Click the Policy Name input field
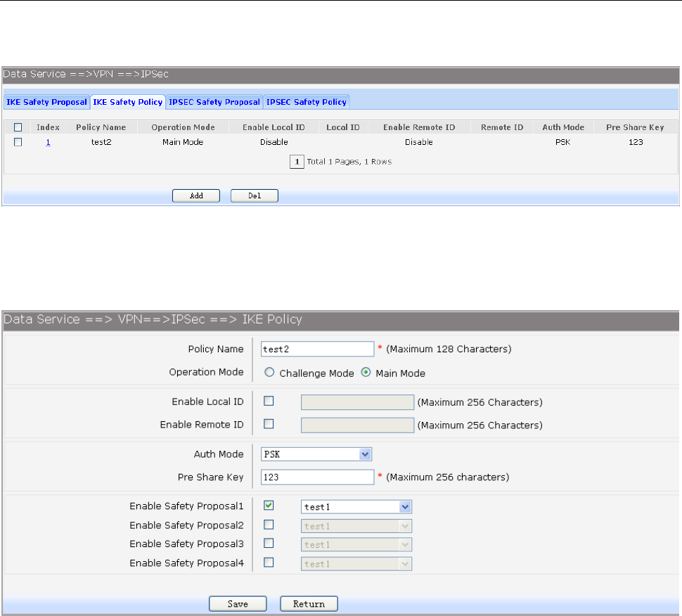Screen dimensions: 682x616 316,349
